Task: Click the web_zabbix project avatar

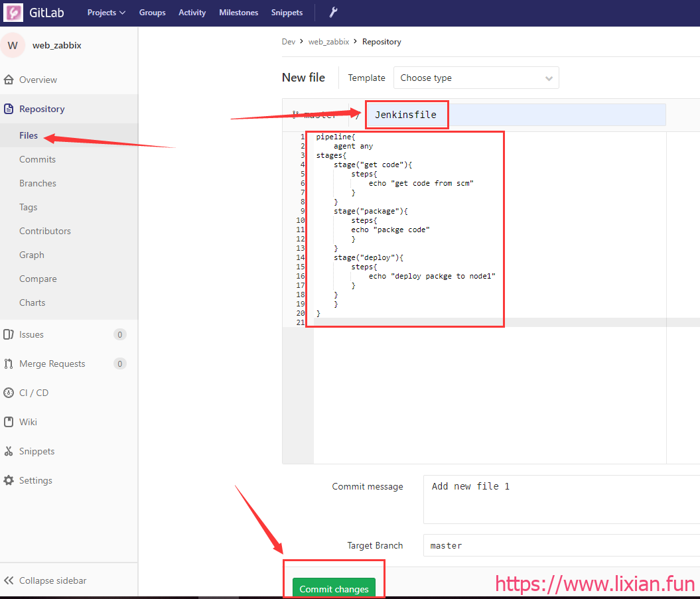Action: pos(13,46)
